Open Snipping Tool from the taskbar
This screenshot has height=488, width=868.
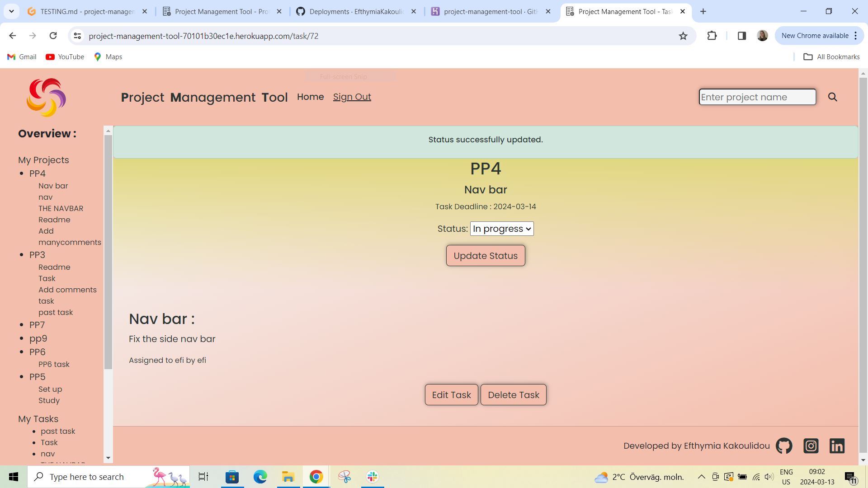tap(344, 476)
